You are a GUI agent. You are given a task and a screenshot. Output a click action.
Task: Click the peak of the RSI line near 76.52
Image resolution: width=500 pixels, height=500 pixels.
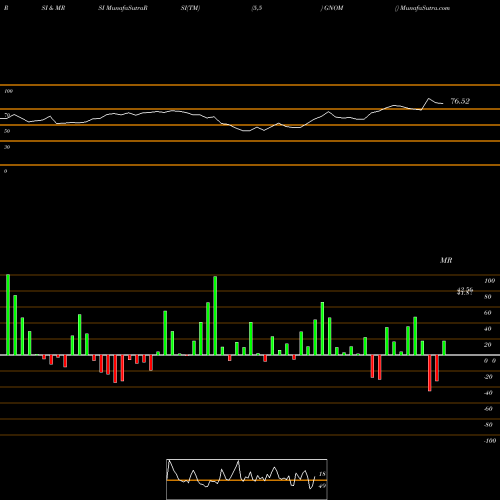429,99
